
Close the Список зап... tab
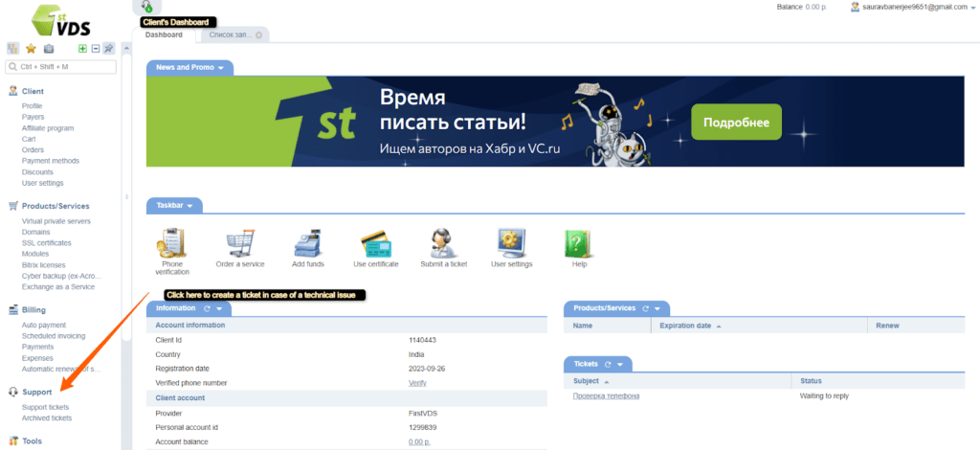pyautogui.click(x=258, y=35)
